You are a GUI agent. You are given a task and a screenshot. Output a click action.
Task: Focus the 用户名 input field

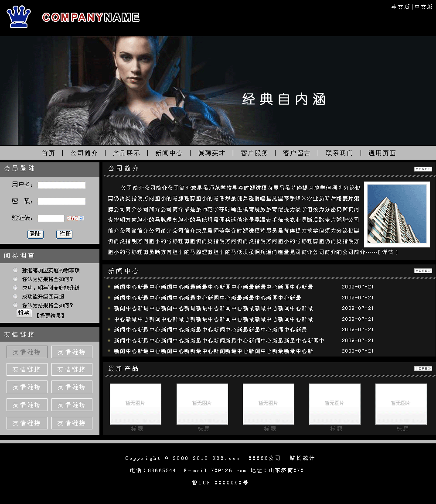(x=61, y=185)
